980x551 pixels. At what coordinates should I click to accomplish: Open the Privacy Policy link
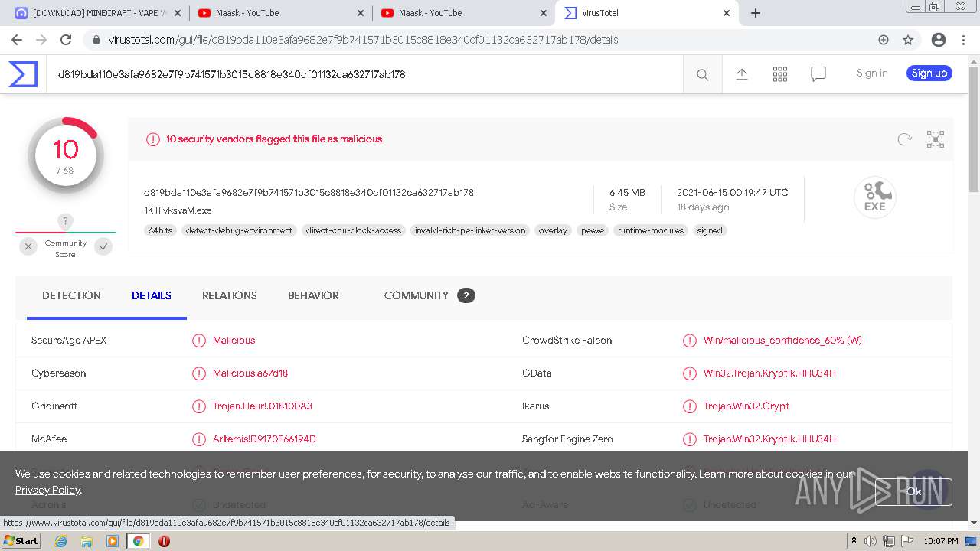point(47,490)
